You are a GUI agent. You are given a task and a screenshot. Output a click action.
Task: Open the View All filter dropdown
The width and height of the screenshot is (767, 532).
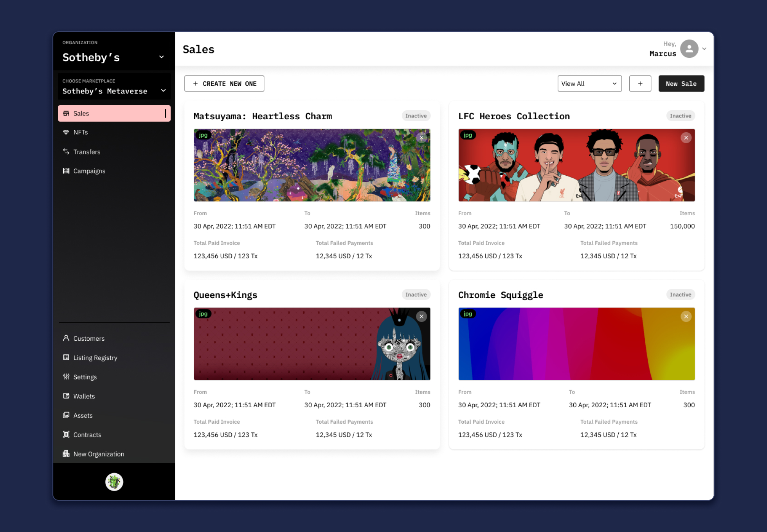click(589, 84)
